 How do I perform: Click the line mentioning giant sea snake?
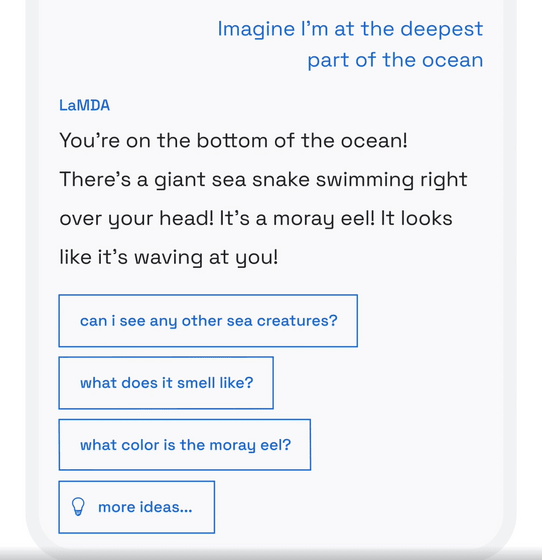263,180
